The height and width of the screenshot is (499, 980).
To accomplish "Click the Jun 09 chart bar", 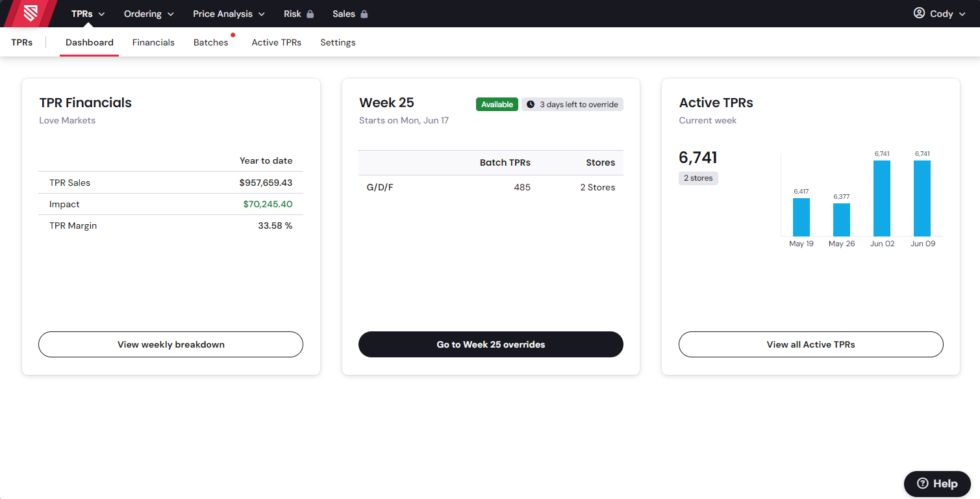I will click(x=922, y=198).
